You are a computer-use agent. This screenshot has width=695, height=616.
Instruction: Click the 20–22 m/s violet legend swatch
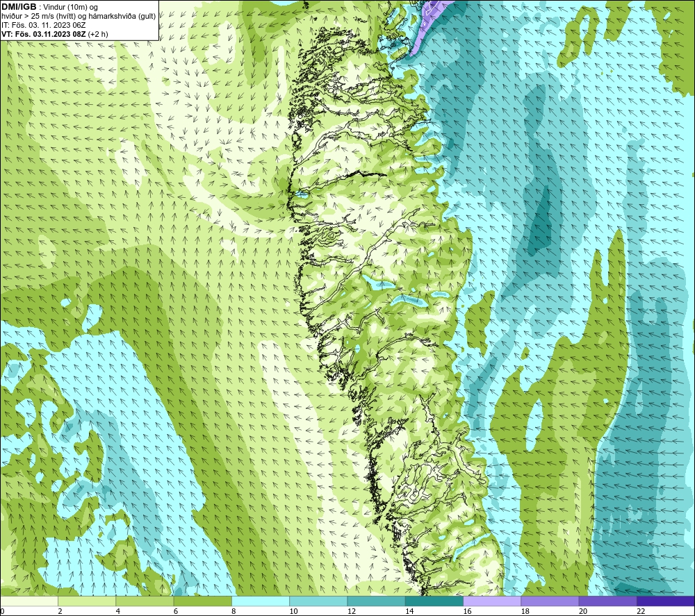pos(607,601)
